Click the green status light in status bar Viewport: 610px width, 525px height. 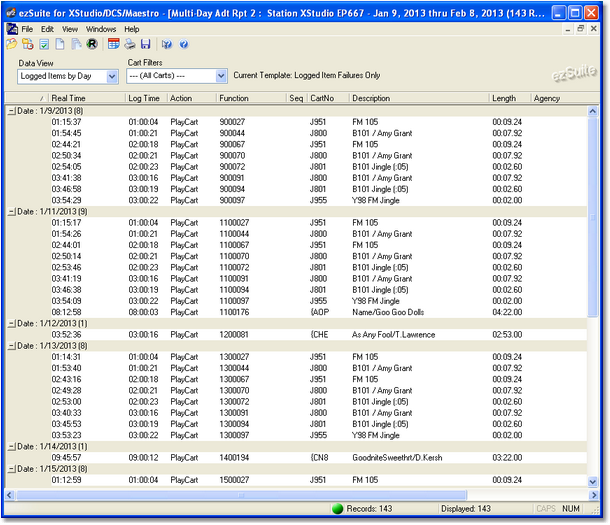click(337, 509)
